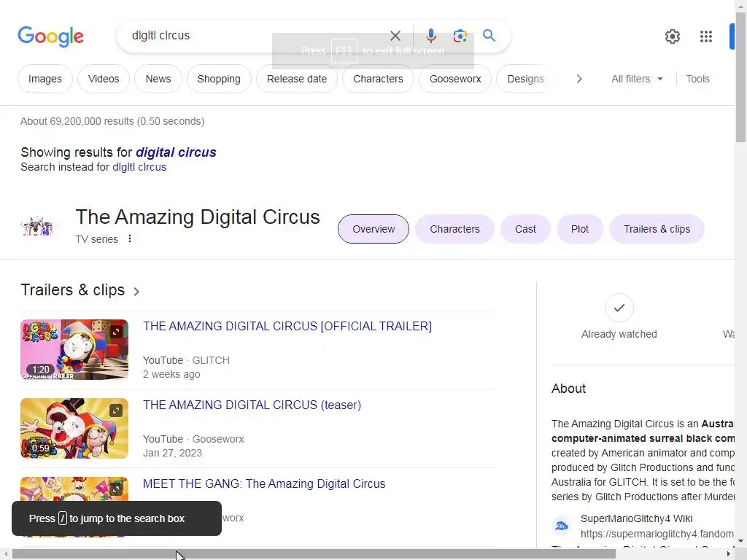Open SuperMarioGlitchy4 Wiki source link
Viewport: 747px width, 560px height.
click(636, 518)
